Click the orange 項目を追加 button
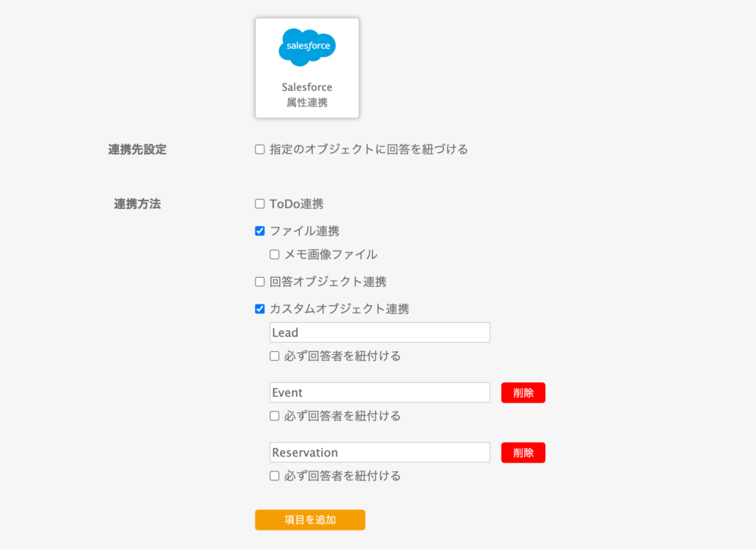Screen dimensions: 756x549 (310, 519)
